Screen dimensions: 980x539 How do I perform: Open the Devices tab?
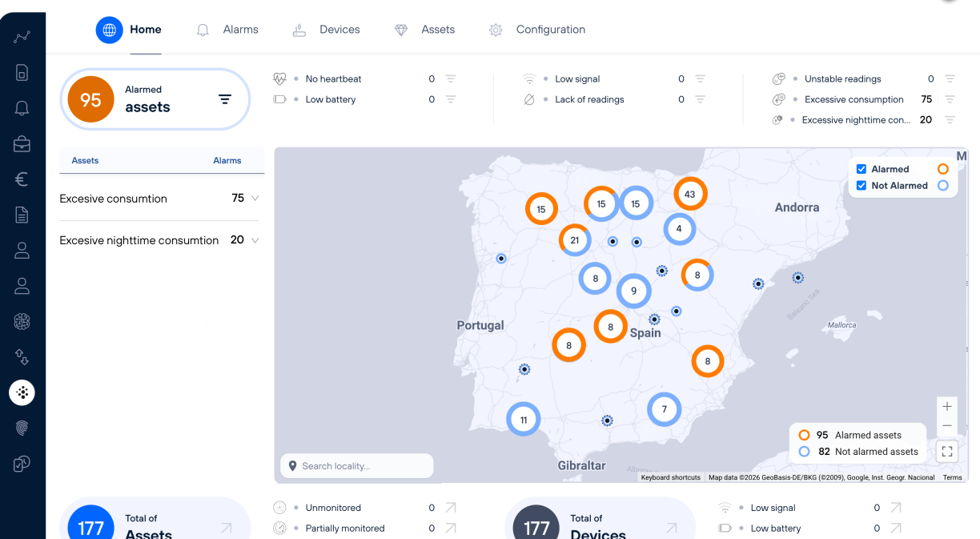pos(326,30)
